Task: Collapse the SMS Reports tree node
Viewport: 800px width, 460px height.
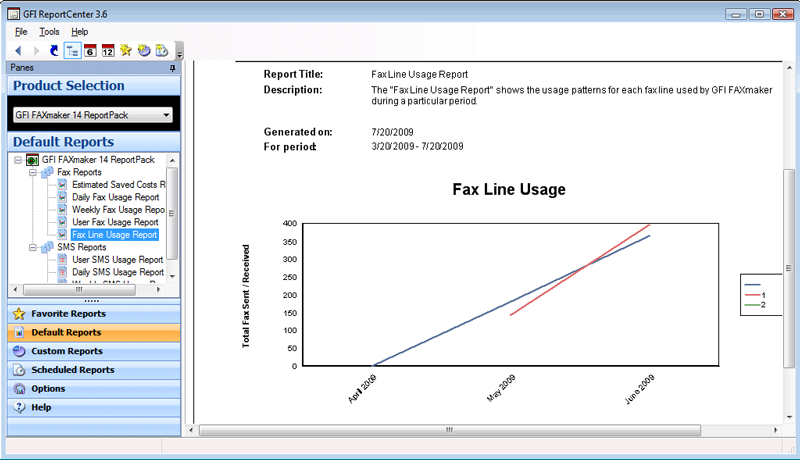Action: 33,247
